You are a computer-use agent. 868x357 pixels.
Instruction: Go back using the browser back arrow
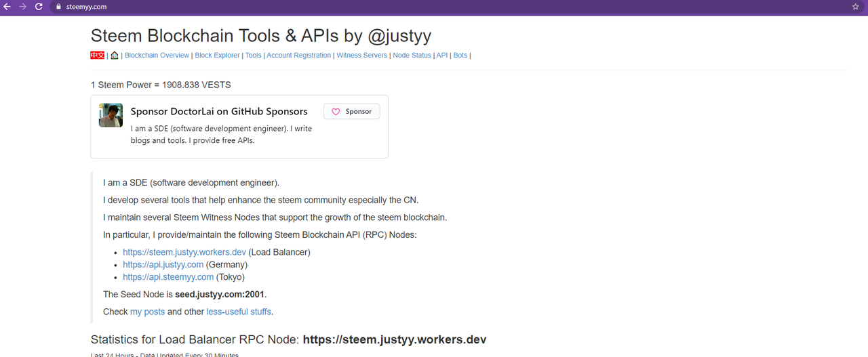coord(7,6)
